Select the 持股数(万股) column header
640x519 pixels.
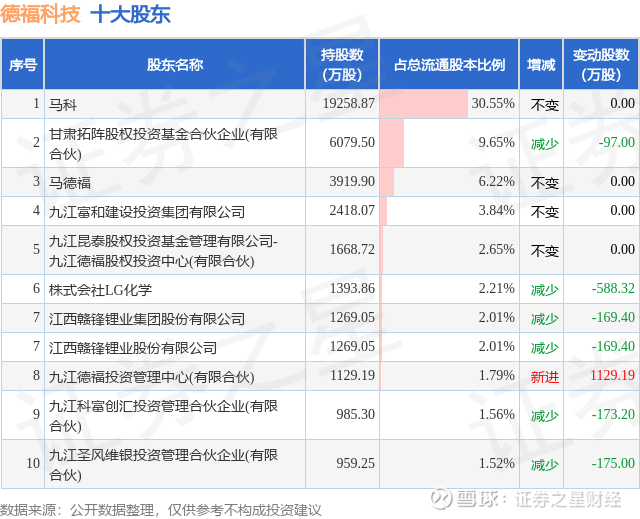coord(342,64)
